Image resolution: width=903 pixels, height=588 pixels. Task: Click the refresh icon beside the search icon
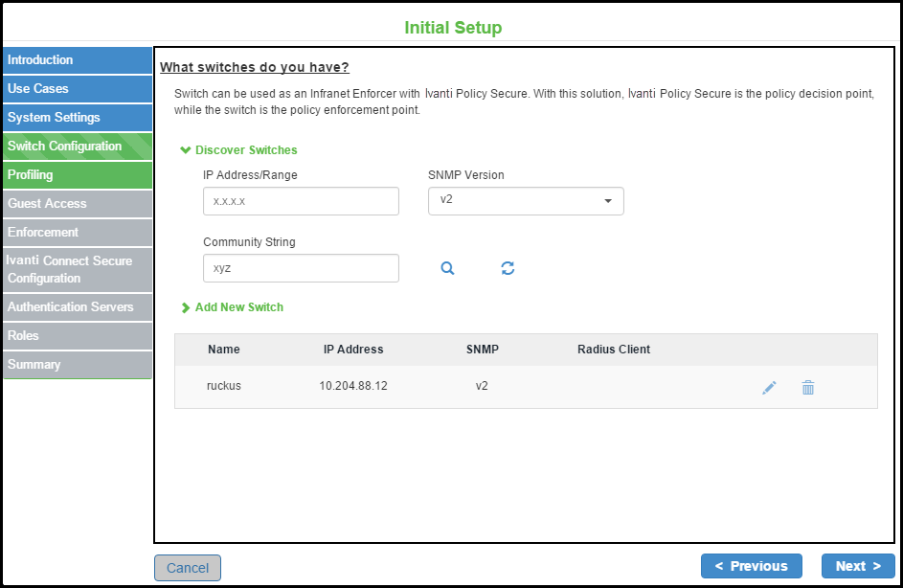click(508, 269)
